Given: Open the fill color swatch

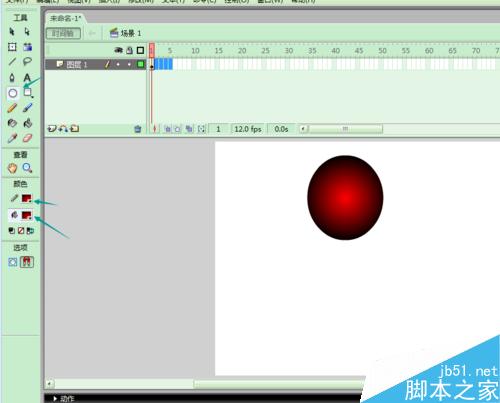Looking at the screenshot, I should [27, 215].
